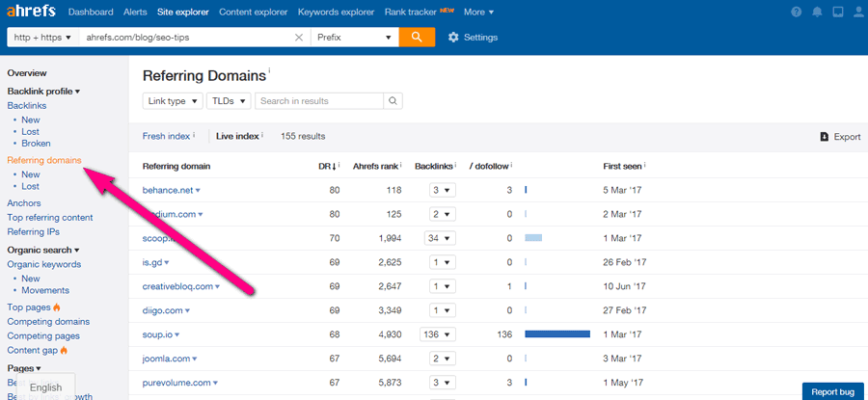This screenshot has height=400, width=868.
Task: Expand the More menu in top navigation
Action: click(478, 12)
